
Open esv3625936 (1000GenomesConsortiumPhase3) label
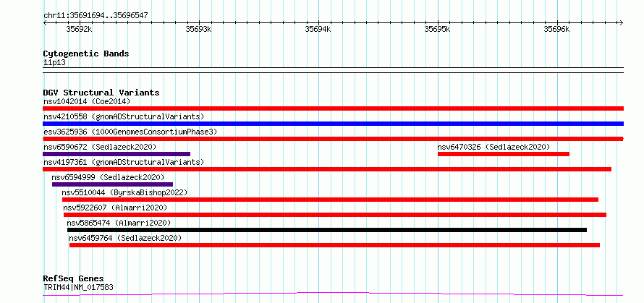tap(130, 132)
